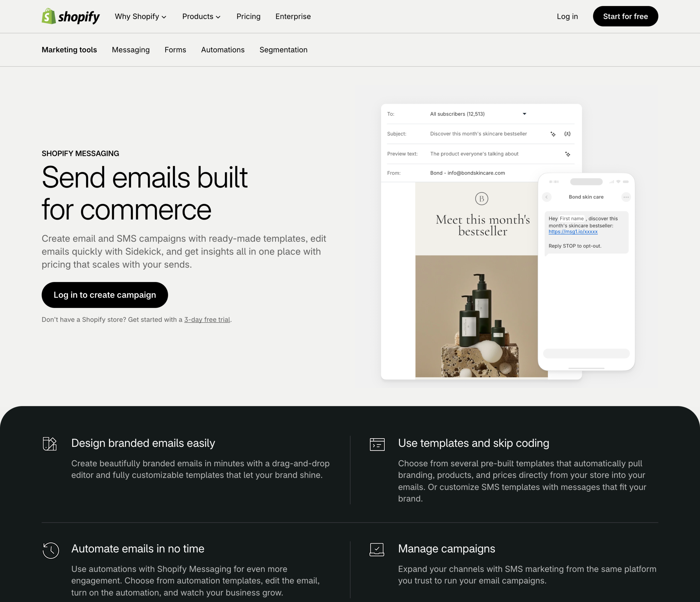Click the Start for free button
Viewport: 700px width, 602px height.
pos(625,16)
